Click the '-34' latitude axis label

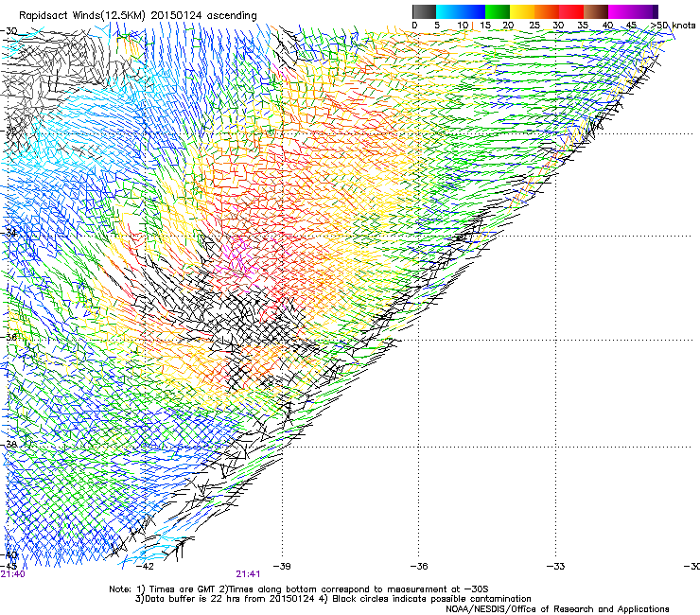(x=9, y=233)
